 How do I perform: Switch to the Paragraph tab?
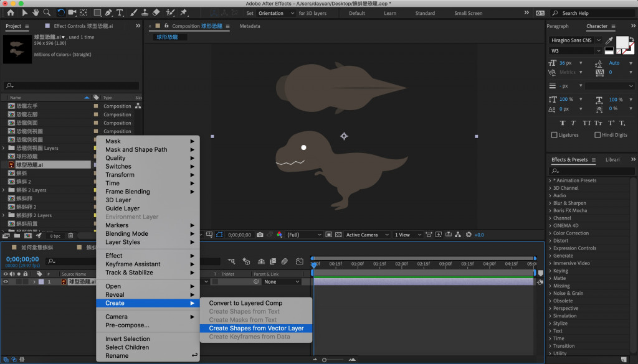(558, 26)
